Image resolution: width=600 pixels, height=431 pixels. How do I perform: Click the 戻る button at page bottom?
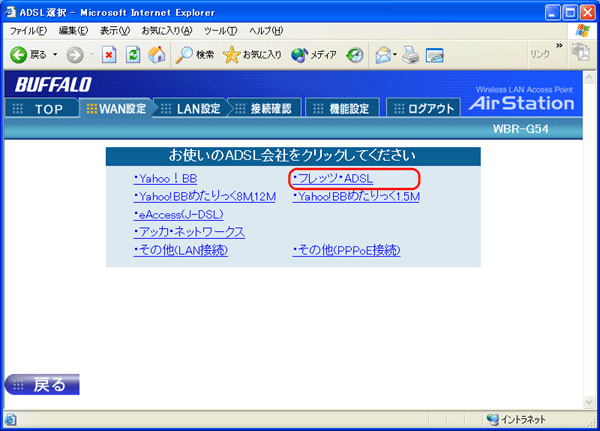coord(42,384)
